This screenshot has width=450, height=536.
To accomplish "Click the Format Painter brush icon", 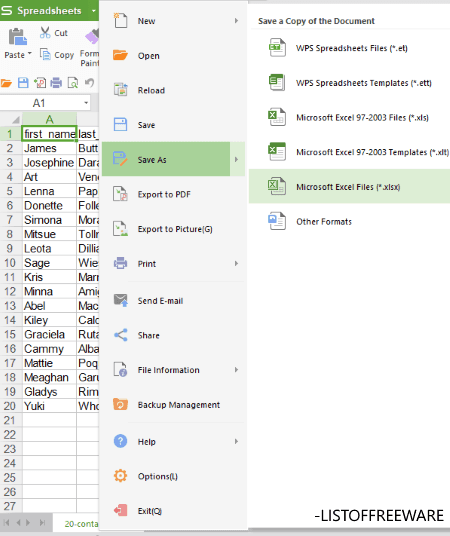I will tap(92, 36).
